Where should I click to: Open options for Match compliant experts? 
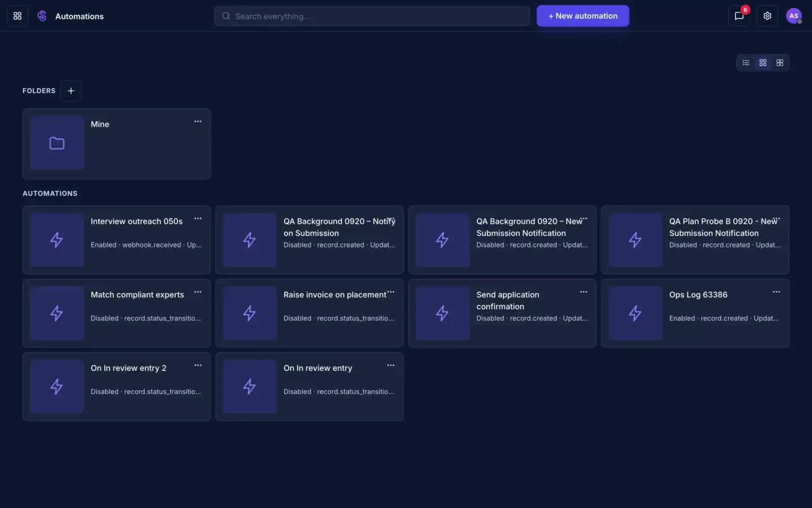point(198,292)
